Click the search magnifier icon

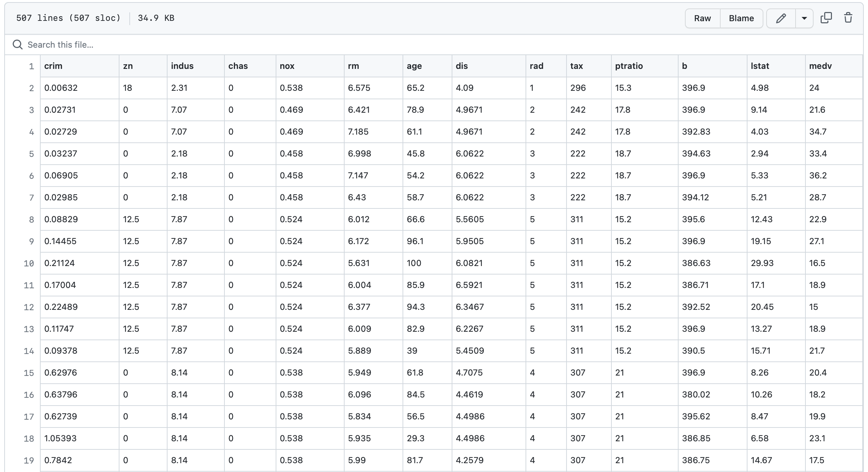coord(17,45)
